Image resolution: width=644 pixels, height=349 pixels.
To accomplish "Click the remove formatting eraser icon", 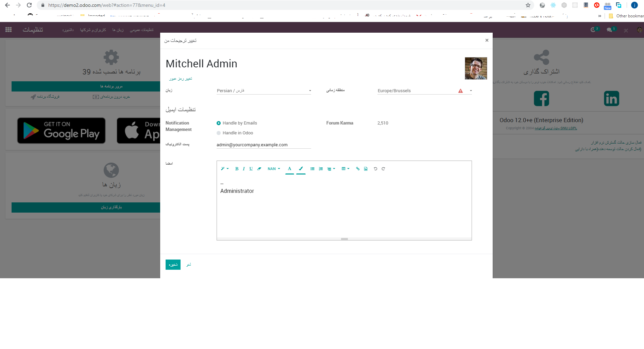I will 259,168.
